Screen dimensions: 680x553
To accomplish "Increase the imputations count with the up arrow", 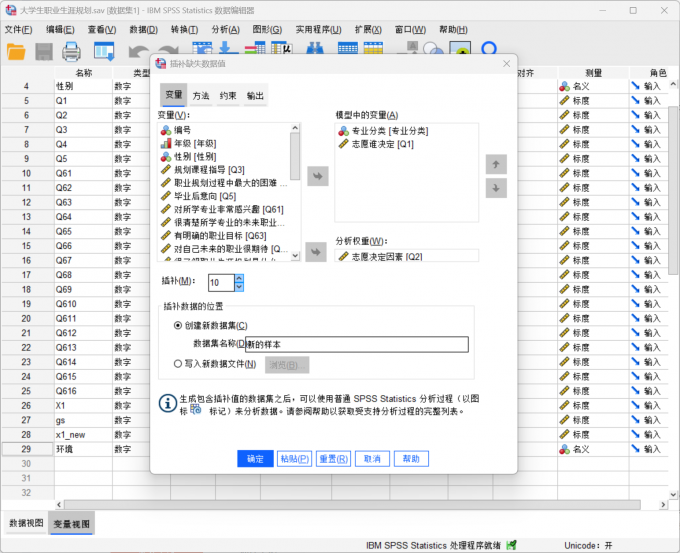I will (239, 278).
